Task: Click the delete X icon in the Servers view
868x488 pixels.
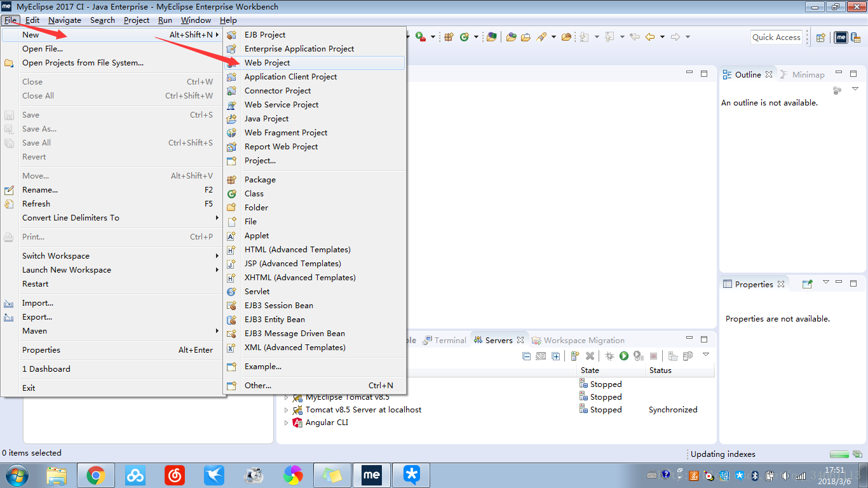Action: pyautogui.click(x=590, y=356)
